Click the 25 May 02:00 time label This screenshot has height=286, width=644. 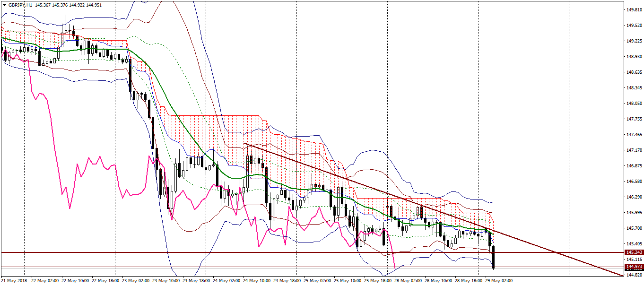316,281
